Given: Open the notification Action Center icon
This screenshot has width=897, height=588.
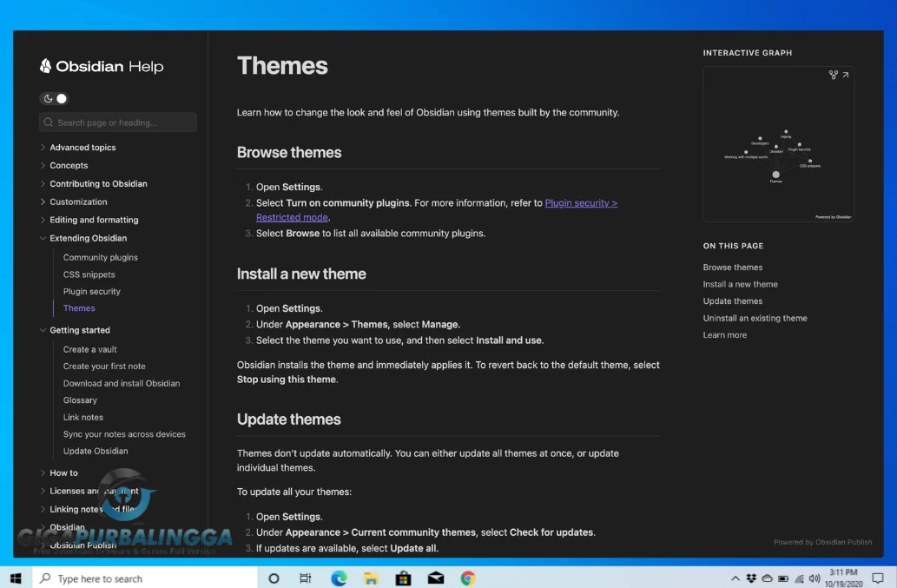Looking at the screenshot, I should click(878, 578).
